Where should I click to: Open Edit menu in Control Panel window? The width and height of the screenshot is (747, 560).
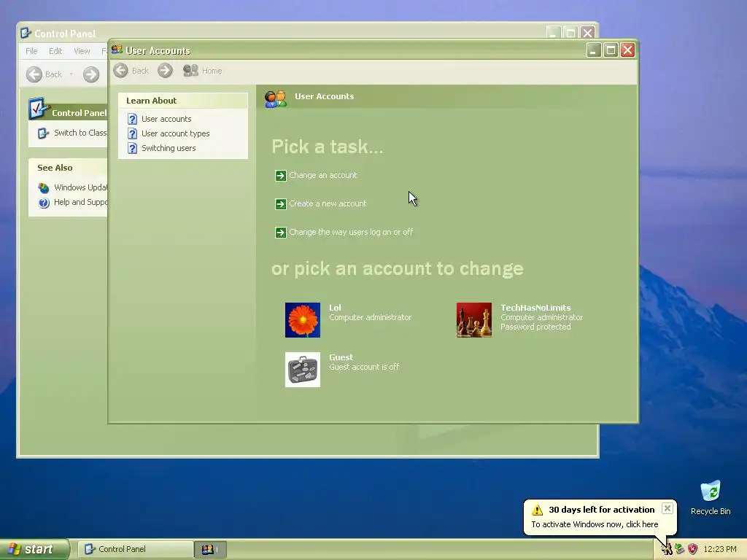point(55,51)
